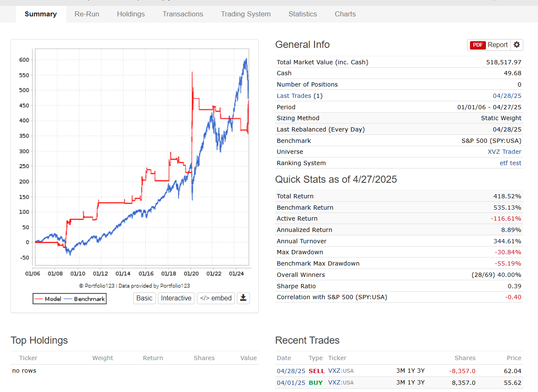
Task: Open the Re-Run tab
Action: (x=87, y=14)
